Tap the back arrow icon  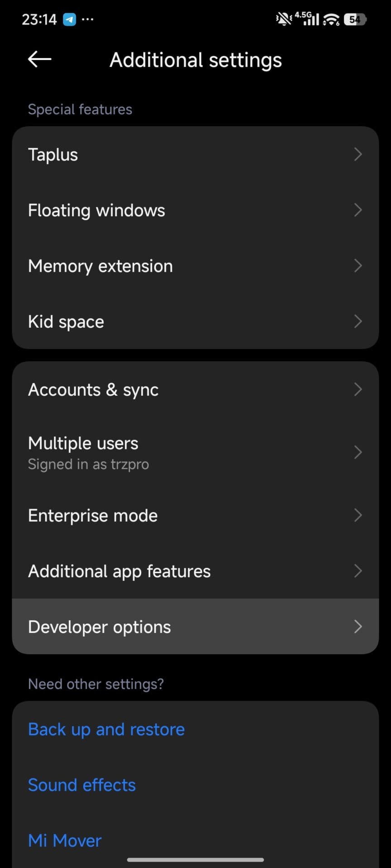point(39,59)
